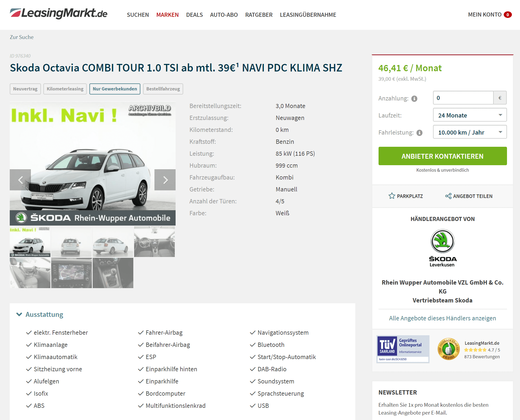Click the Anzahlung info icon
Image resolution: width=520 pixels, height=420 pixels.
pyautogui.click(x=414, y=99)
